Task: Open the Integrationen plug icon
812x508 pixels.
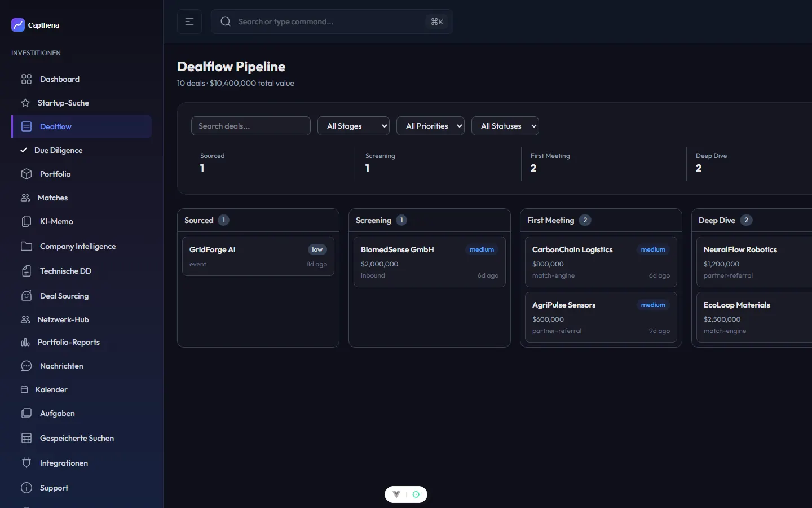Action: click(27, 463)
